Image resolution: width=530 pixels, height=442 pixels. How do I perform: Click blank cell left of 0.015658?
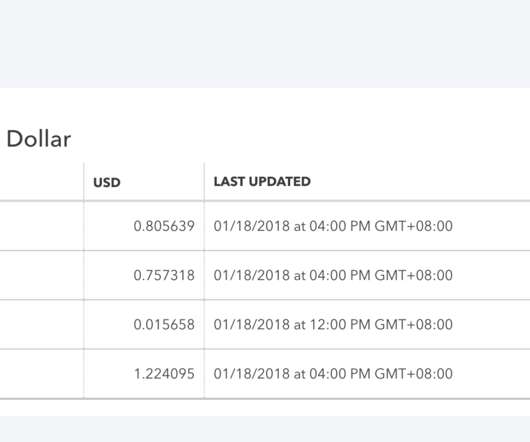pos(42,324)
